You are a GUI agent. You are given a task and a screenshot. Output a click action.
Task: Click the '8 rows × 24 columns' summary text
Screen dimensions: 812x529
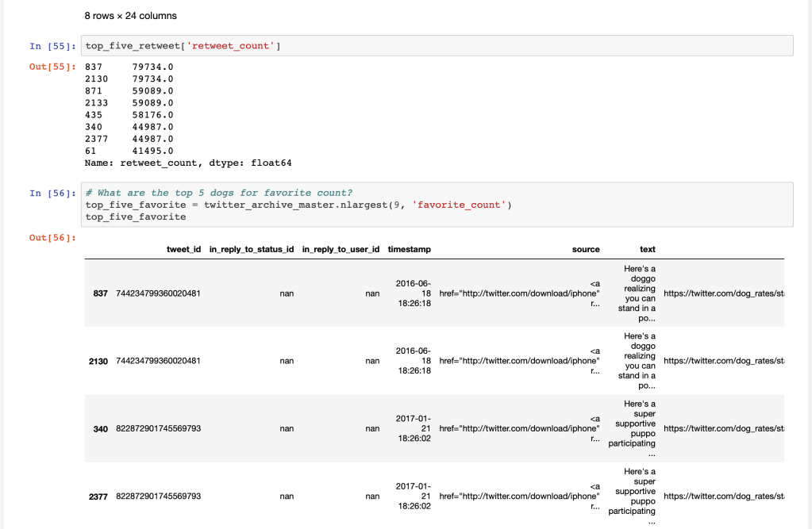130,16
